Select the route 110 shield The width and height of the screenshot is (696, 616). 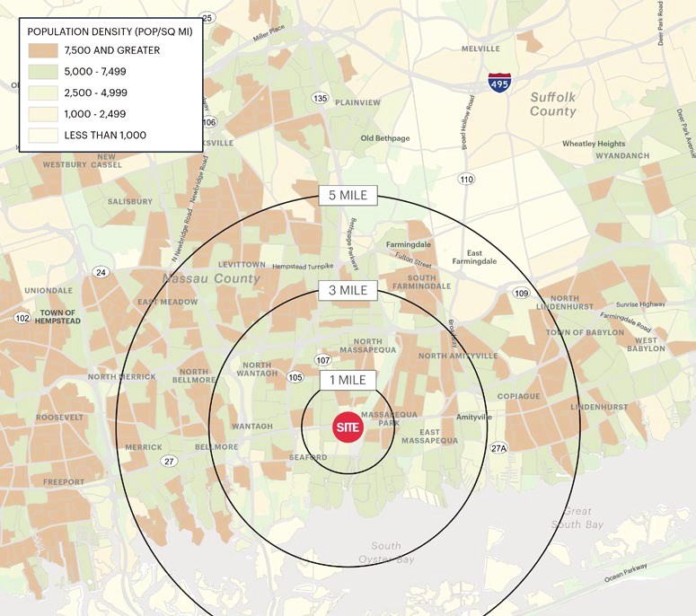click(x=466, y=180)
